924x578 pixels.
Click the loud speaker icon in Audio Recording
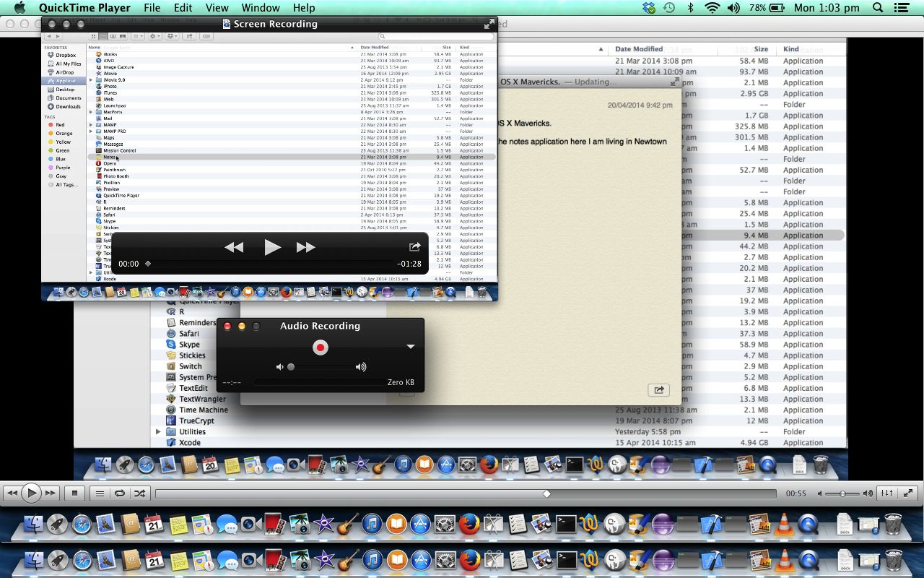coord(361,367)
